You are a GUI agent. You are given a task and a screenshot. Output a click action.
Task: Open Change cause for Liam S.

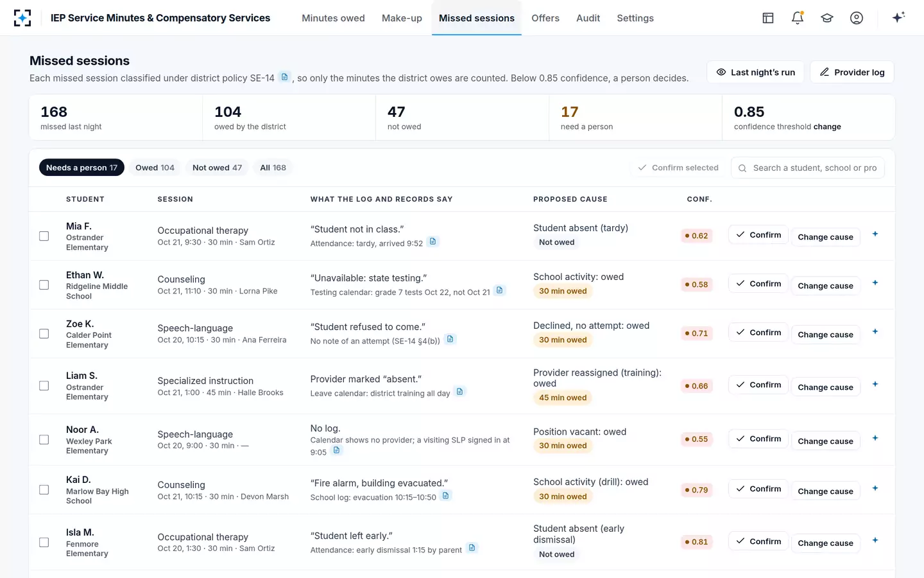coord(825,387)
